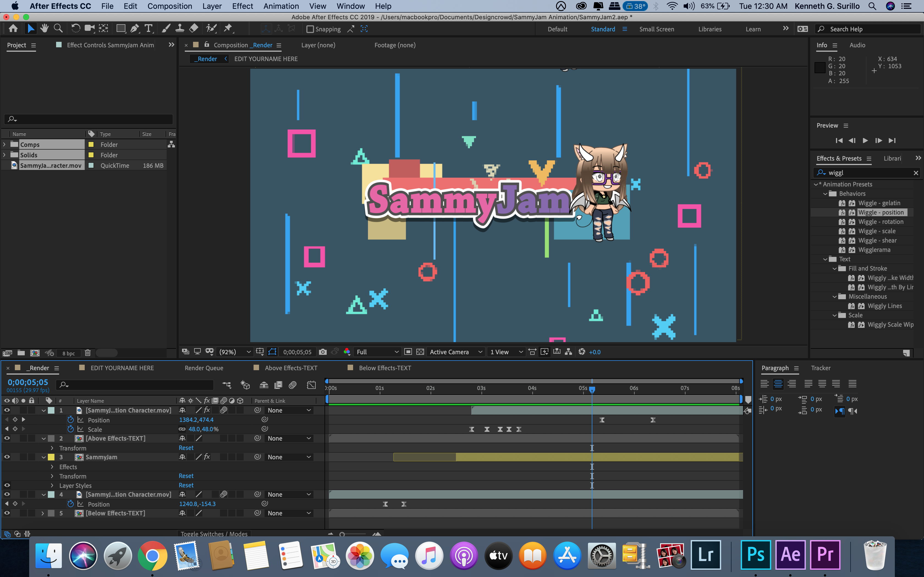Viewport: 924px width, 577px height.
Task: Take a snapshot with camera icon
Action: click(x=323, y=352)
